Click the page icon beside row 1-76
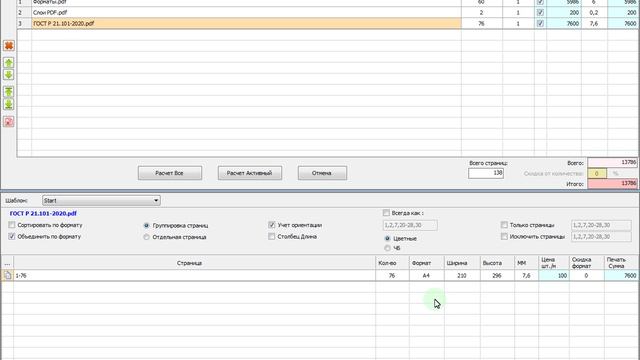This screenshot has height=360, width=640. point(7,276)
